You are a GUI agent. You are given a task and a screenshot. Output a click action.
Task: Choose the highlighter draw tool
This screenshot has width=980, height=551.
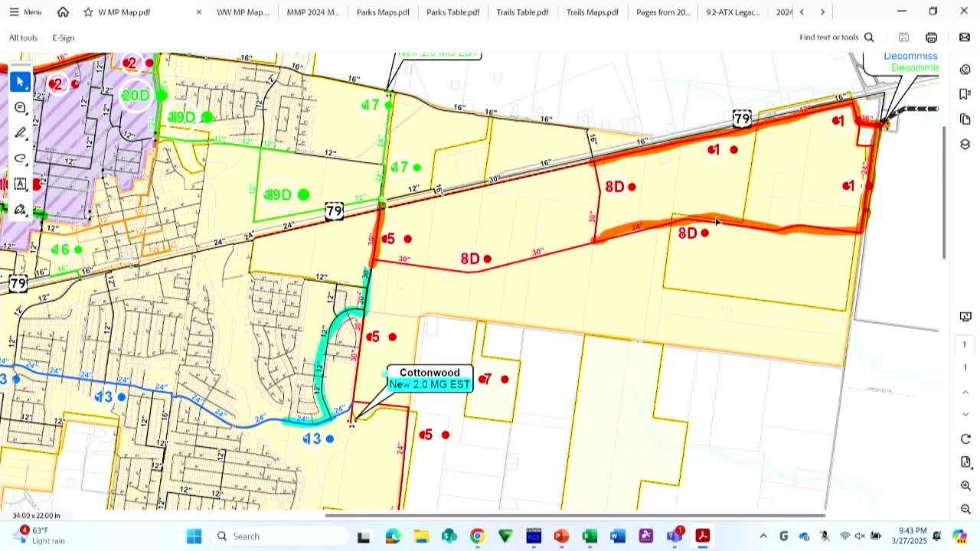click(x=21, y=133)
